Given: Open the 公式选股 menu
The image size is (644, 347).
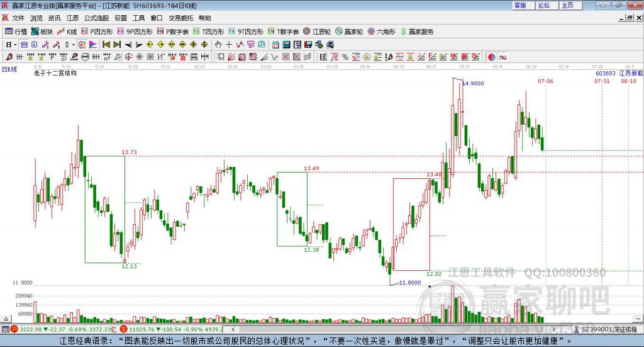Looking at the screenshot, I should (96, 18).
